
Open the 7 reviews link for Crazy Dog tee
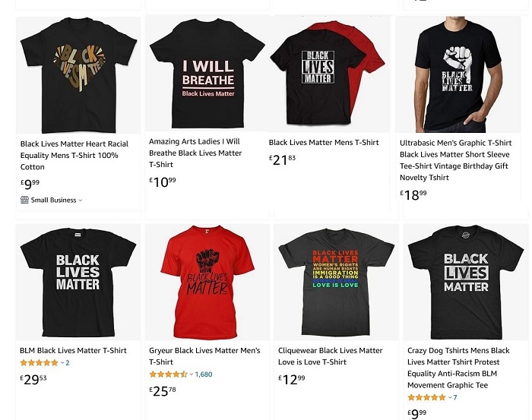pos(455,397)
